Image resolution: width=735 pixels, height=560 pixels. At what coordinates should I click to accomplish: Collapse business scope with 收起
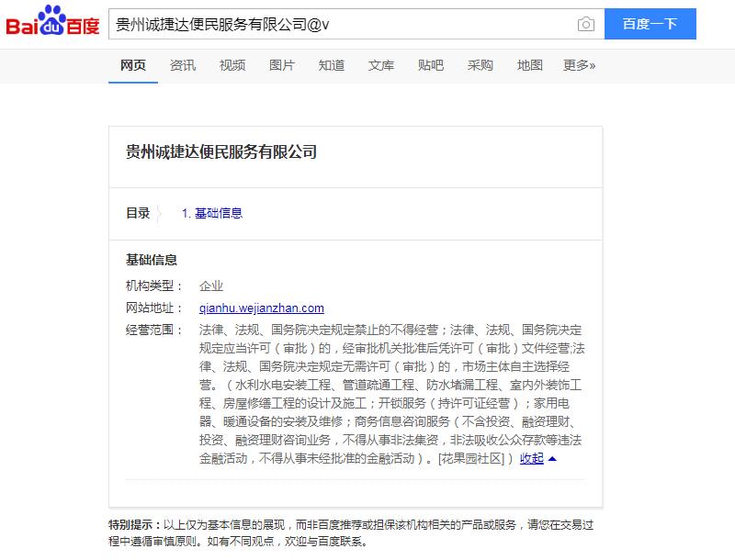pos(532,459)
